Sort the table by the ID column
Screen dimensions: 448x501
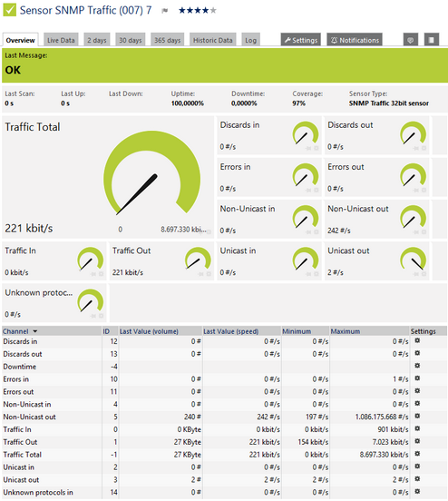click(106, 331)
